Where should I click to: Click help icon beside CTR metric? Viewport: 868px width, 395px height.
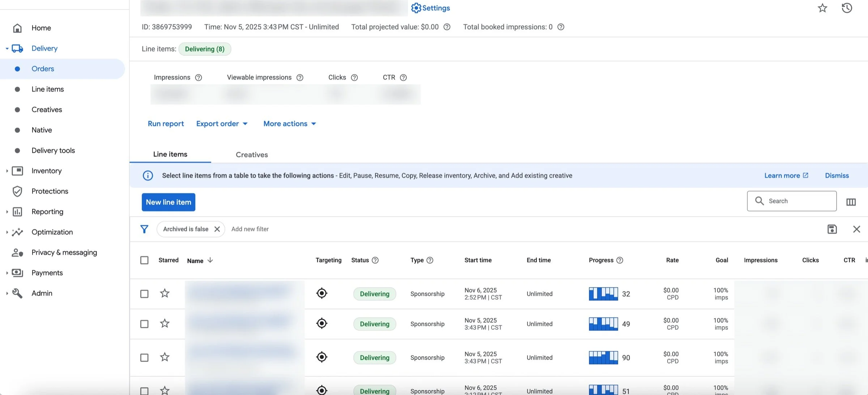click(403, 77)
